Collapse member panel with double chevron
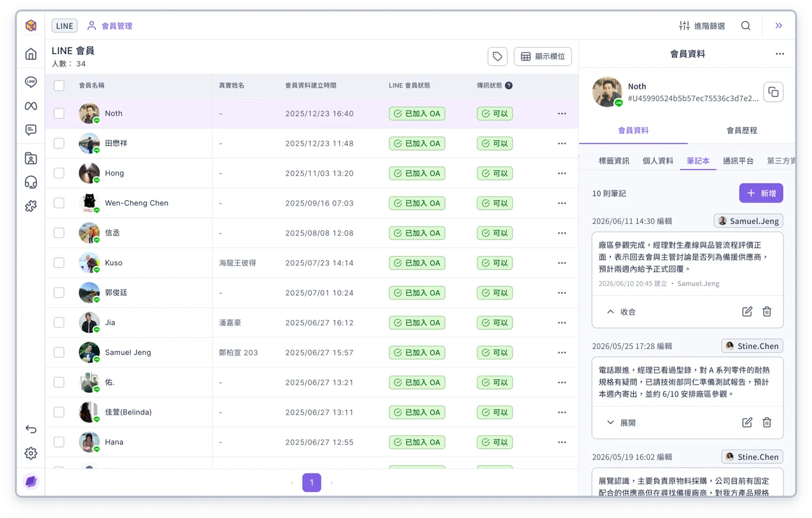This screenshot has width=812, height=518. click(779, 26)
